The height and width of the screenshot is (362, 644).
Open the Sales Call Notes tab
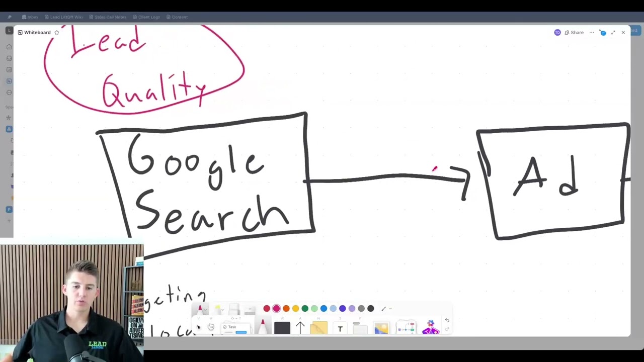[108, 17]
